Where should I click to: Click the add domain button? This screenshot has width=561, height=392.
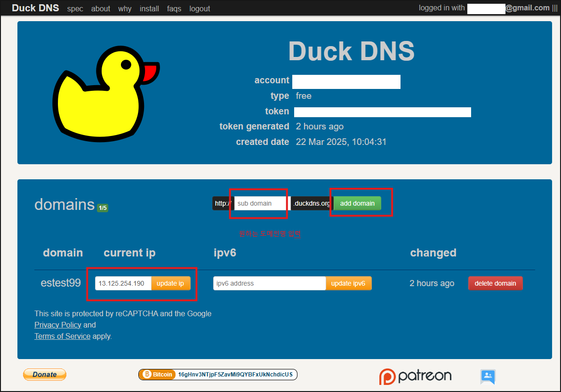coord(357,203)
